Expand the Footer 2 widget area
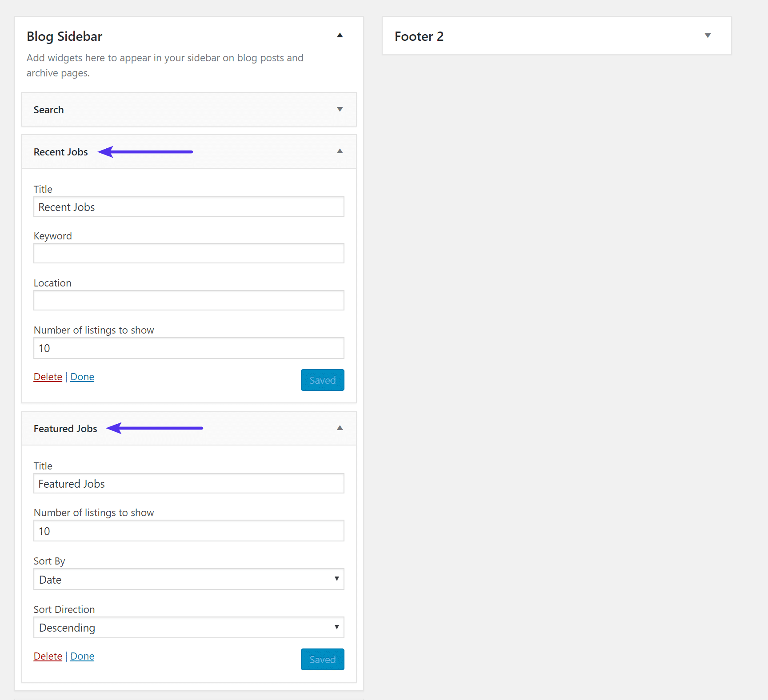Screen dimensions: 768x700 tap(708, 35)
